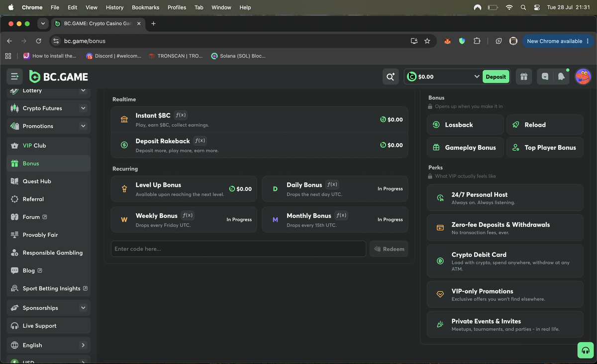Open the gift rewards icon in header
597x364 pixels.
point(523,77)
